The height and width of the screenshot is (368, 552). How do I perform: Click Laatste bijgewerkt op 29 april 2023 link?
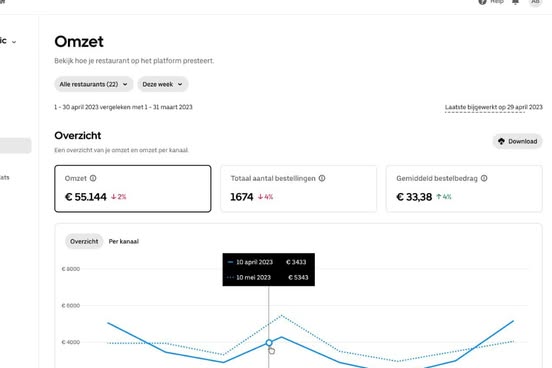click(494, 107)
